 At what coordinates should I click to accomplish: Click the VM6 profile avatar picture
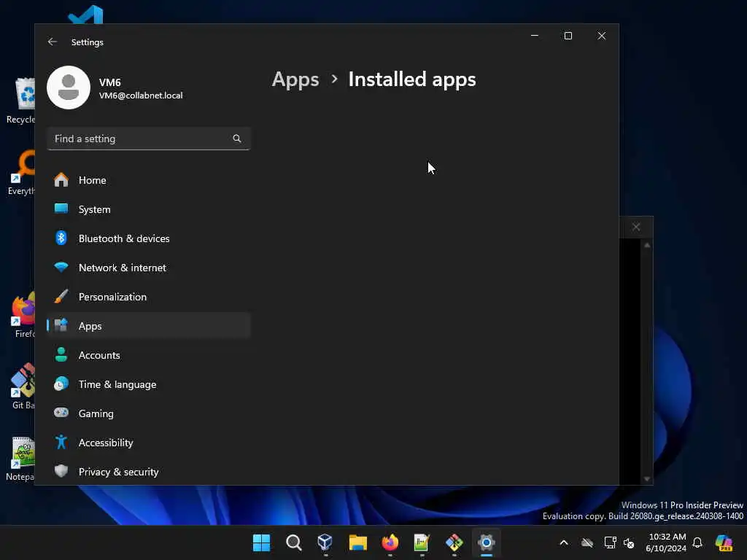[x=69, y=87]
